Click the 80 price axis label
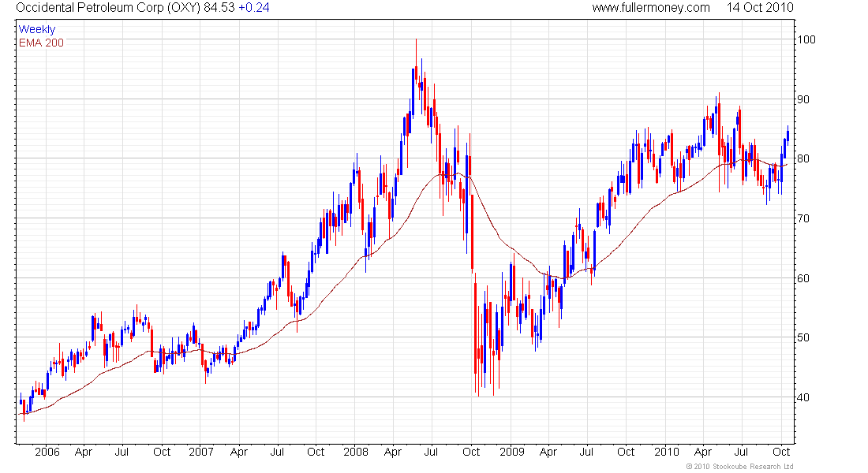 803,158
